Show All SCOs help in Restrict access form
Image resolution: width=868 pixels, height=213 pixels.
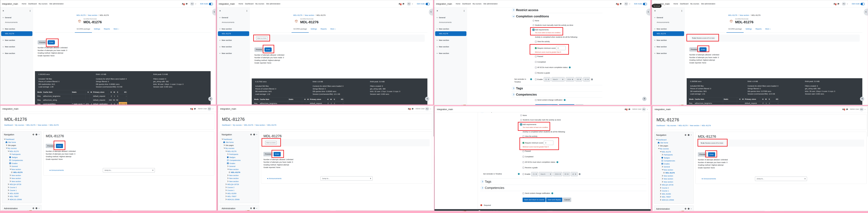570,67
